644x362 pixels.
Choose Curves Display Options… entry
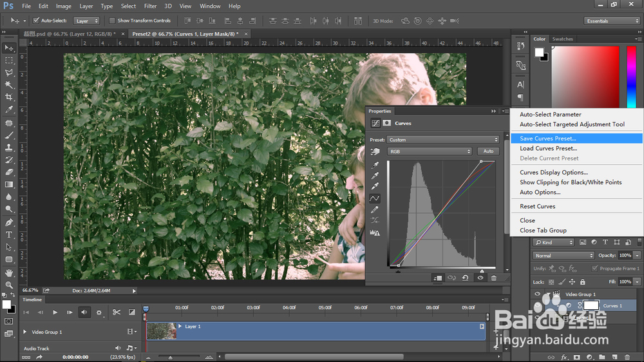pos(576,173)
